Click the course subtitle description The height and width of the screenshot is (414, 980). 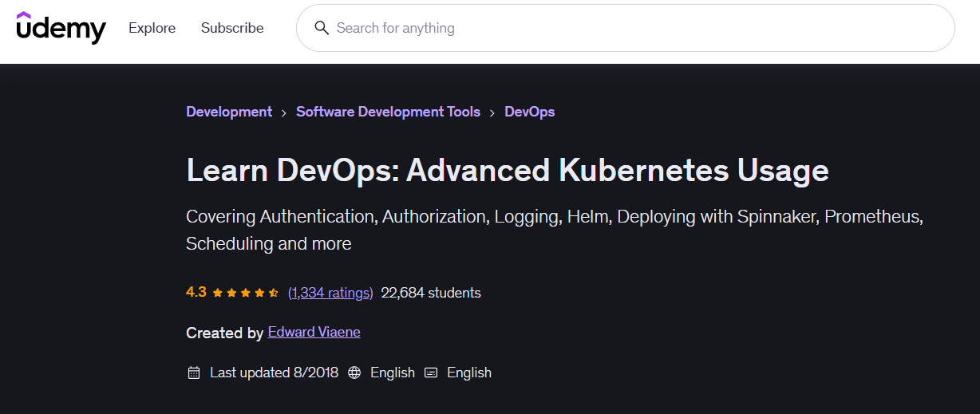(555, 230)
